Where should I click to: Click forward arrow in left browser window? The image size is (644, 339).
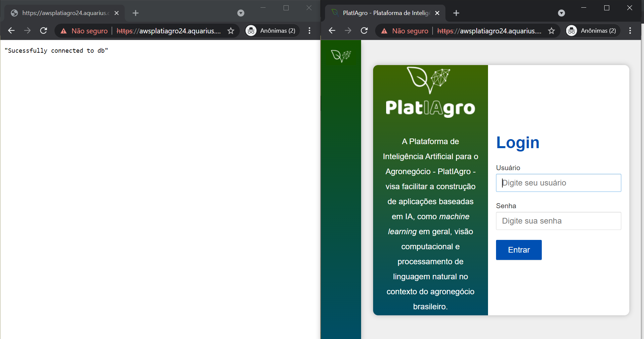pyautogui.click(x=27, y=31)
